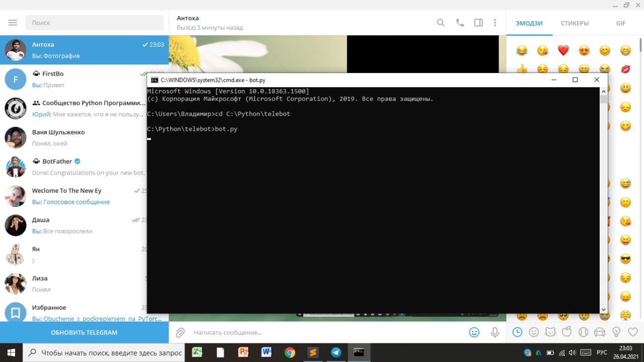Open Excel from the taskbar

pyautogui.click(x=197, y=352)
